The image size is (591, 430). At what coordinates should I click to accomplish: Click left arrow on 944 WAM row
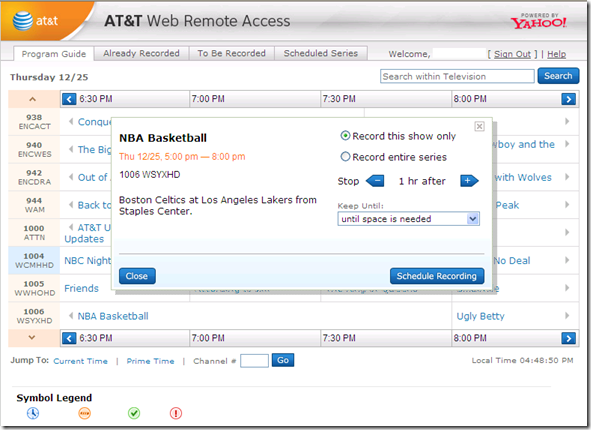point(71,205)
